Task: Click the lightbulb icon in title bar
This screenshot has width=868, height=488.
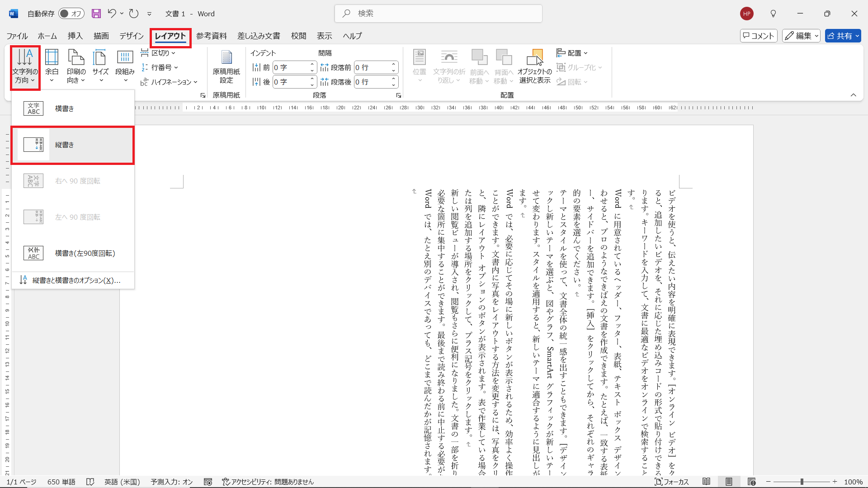Action: tap(773, 14)
